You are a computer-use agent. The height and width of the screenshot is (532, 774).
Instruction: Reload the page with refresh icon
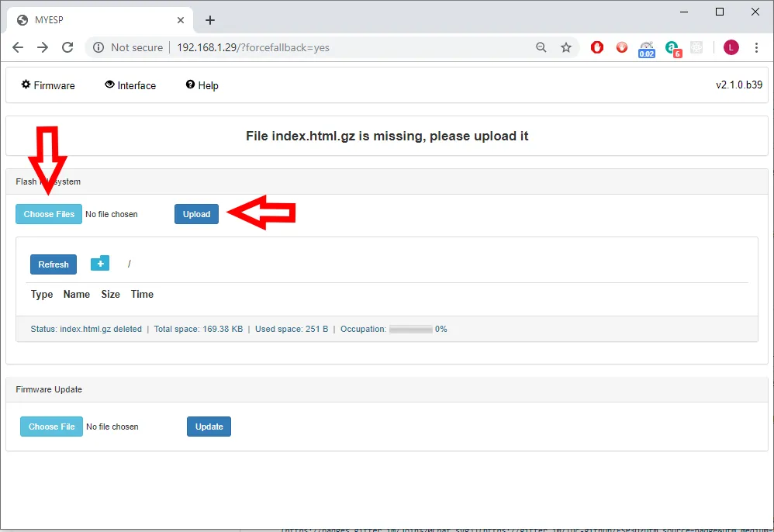click(67, 47)
